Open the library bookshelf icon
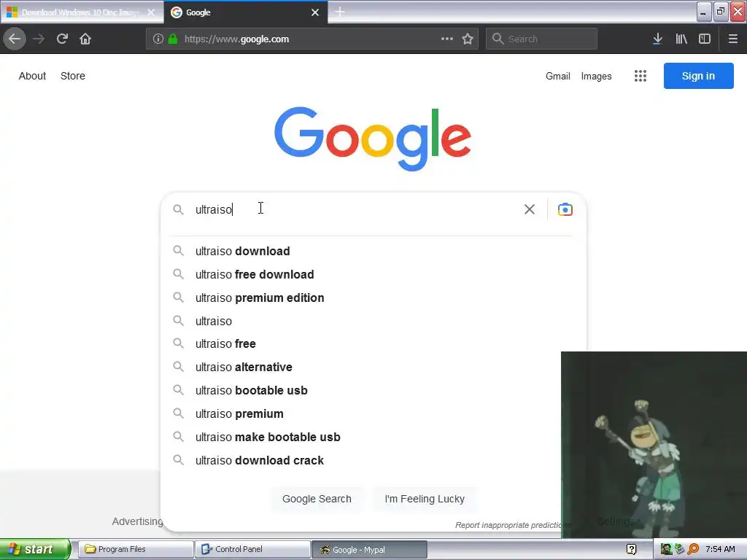This screenshot has height=560, width=747. (681, 39)
